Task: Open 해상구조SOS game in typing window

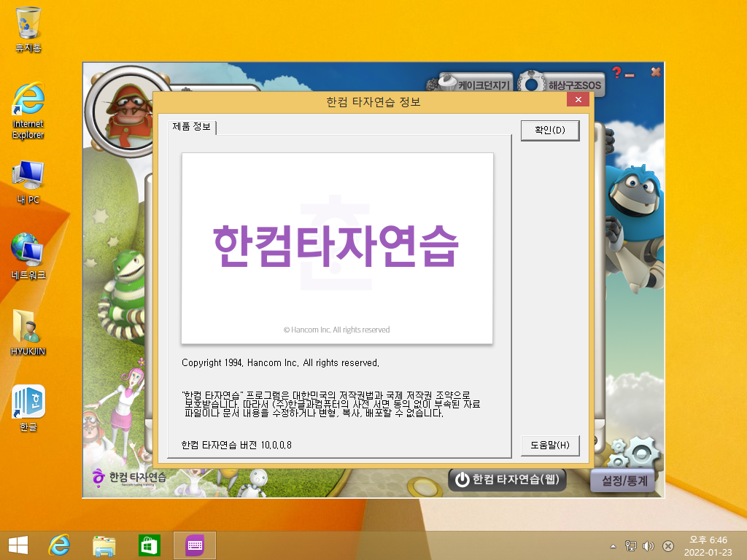Action: (x=561, y=84)
